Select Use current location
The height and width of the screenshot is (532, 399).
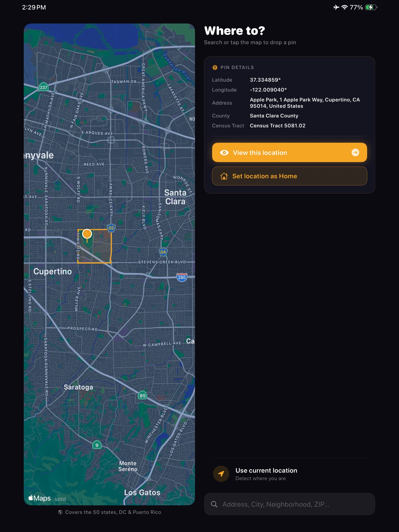[290, 474]
